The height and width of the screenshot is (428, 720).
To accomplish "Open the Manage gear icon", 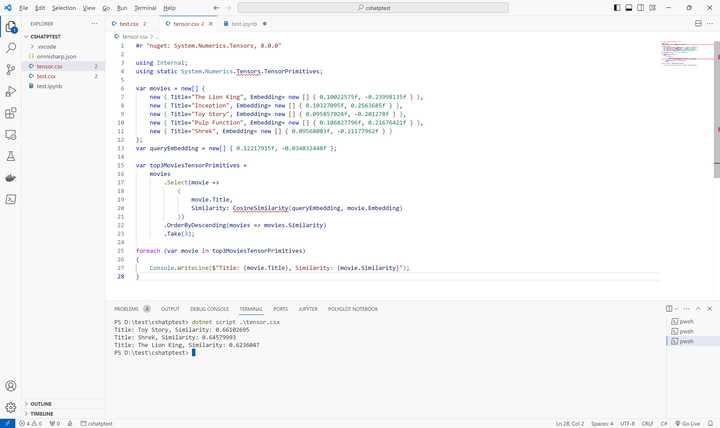I will (x=11, y=407).
